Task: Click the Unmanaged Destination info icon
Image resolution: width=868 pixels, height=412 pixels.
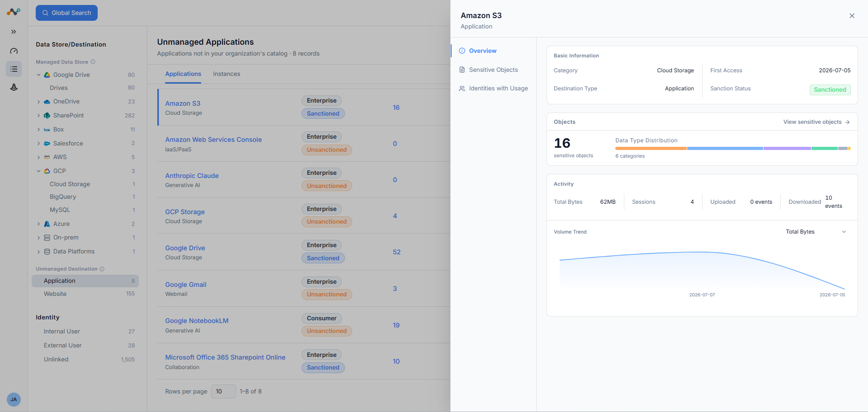Action: coord(102,269)
